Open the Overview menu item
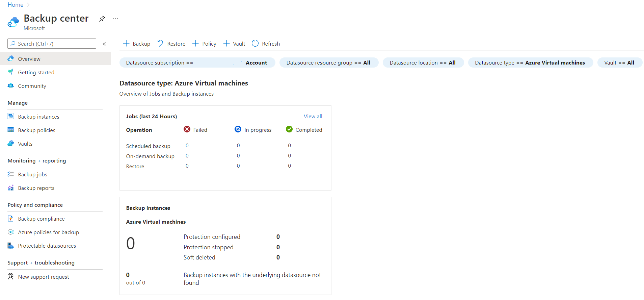644x300 pixels. [55, 59]
